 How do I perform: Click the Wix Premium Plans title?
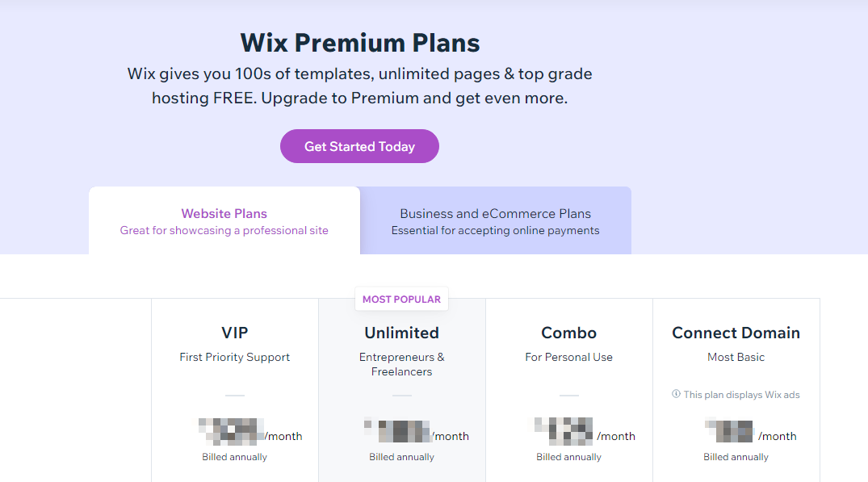pyautogui.click(x=360, y=43)
